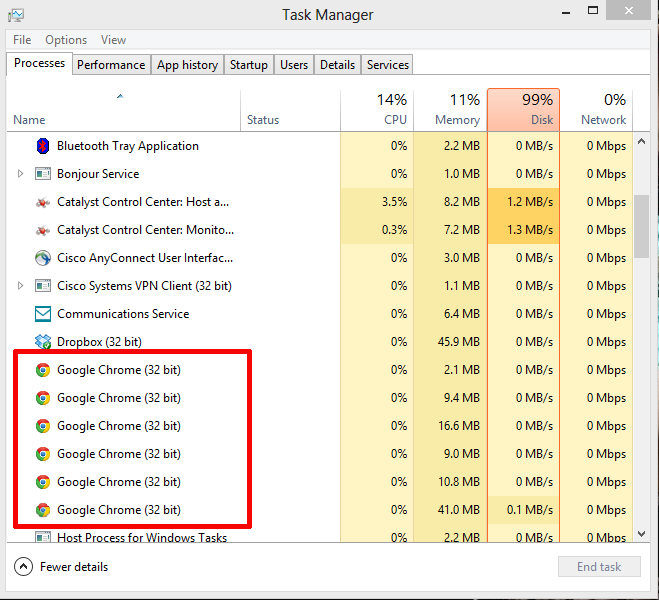The height and width of the screenshot is (600, 659).
Task: Select Cisco AnyConnect User Interface process
Action: pyautogui.click(x=319, y=258)
